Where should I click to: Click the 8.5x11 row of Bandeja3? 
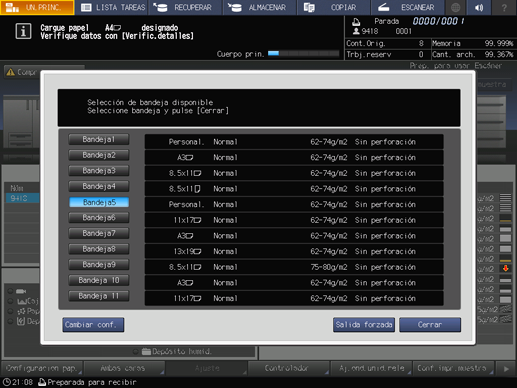tap(294, 173)
